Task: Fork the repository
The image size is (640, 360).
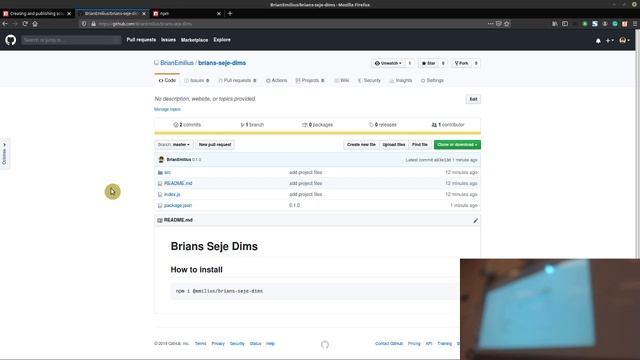Action: tap(461, 63)
